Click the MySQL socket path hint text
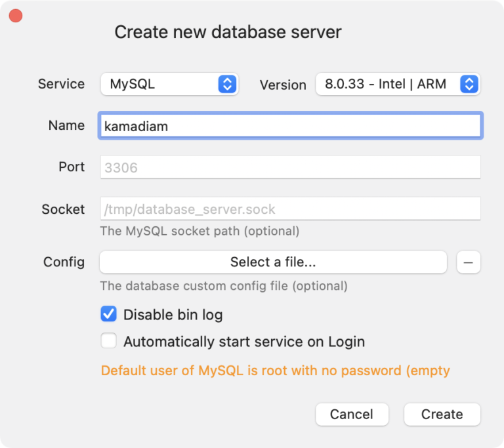 (199, 231)
